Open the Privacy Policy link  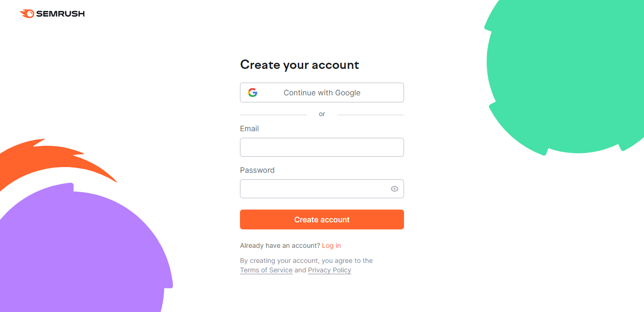pos(330,270)
